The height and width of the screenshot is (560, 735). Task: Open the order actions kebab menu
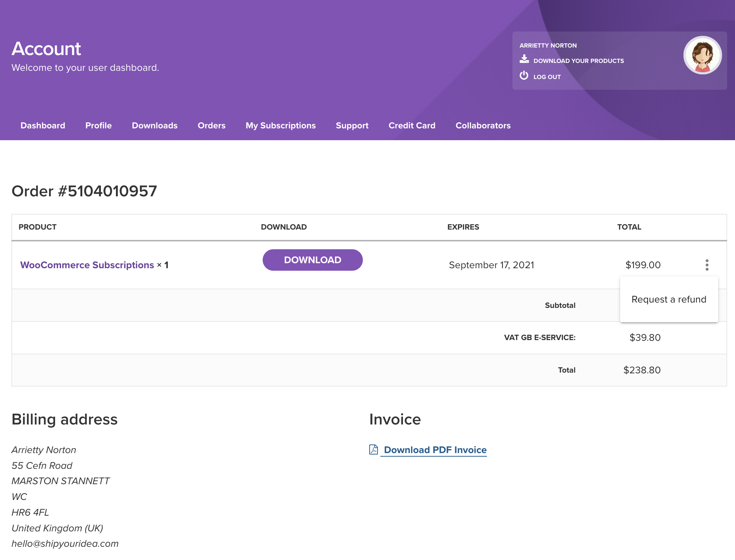coord(707,265)
